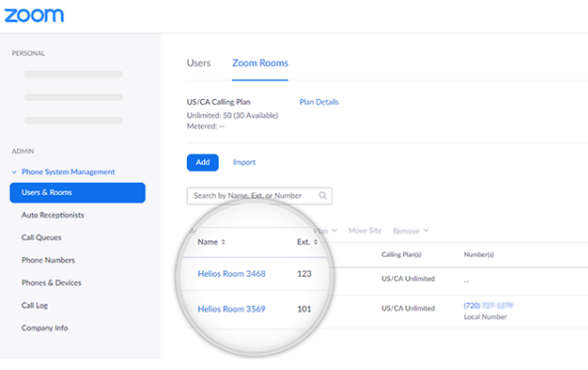Focus the Search by Name field

pyautogui.click(x=259, y=196)
